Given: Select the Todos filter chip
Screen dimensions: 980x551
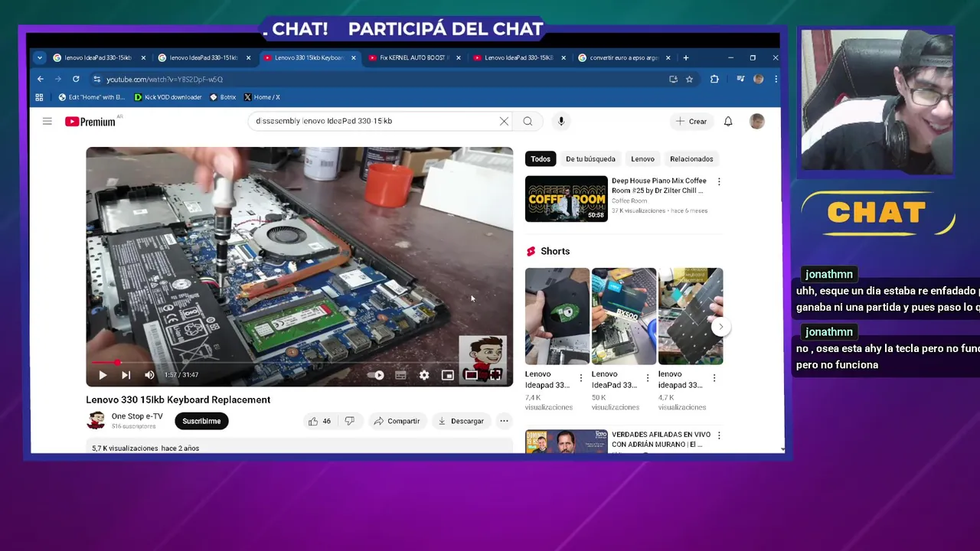Looking at the screenshot, I should pyautogui.click(x=541, y=159).
